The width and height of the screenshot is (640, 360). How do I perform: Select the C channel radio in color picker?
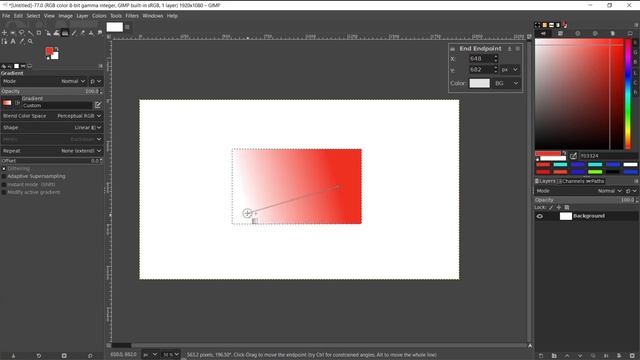point(635,82)
